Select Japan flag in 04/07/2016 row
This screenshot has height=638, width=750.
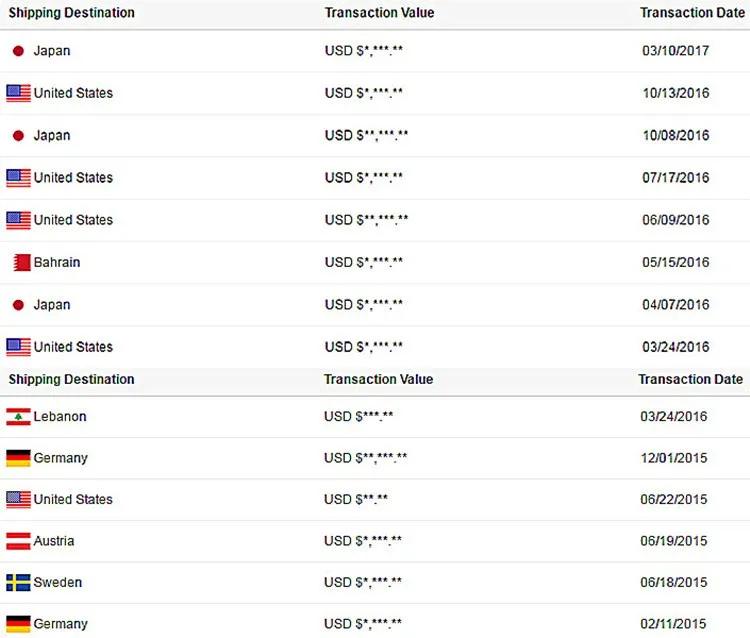[18, 305]
